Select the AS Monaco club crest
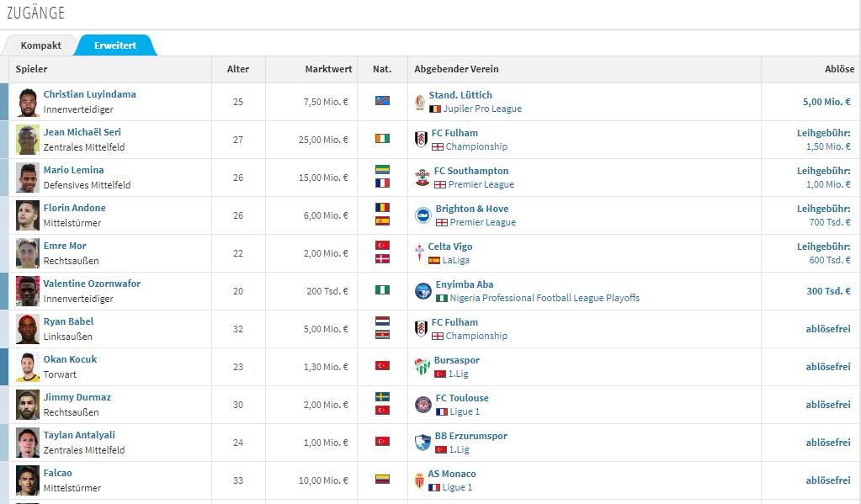Viewport: 861px width, 504px height. [x=419, y=480]
